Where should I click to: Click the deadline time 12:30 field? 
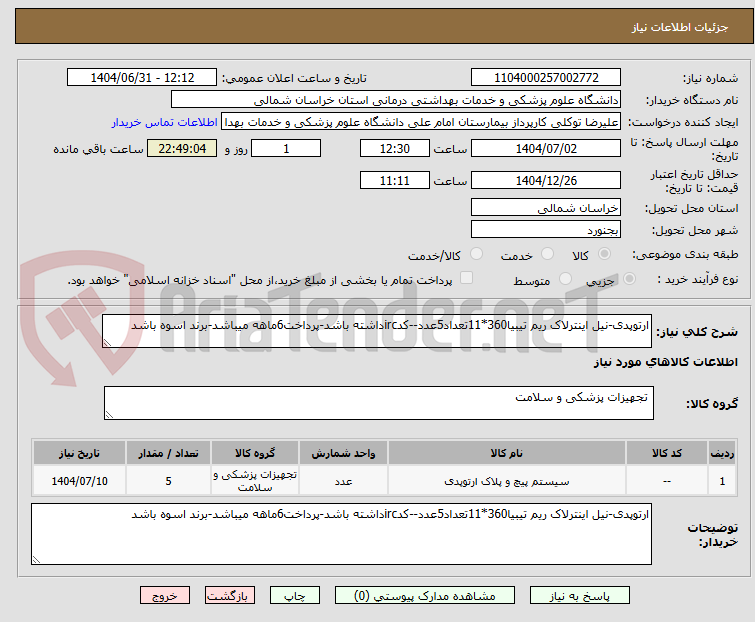394,148
